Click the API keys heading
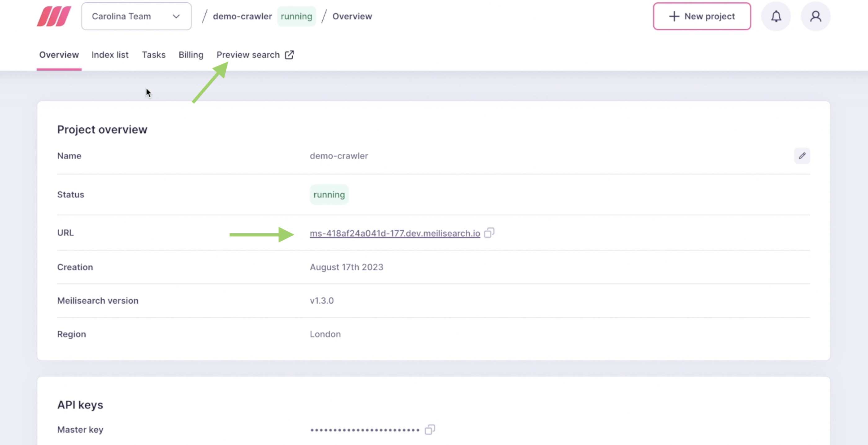 pos(80,405)
